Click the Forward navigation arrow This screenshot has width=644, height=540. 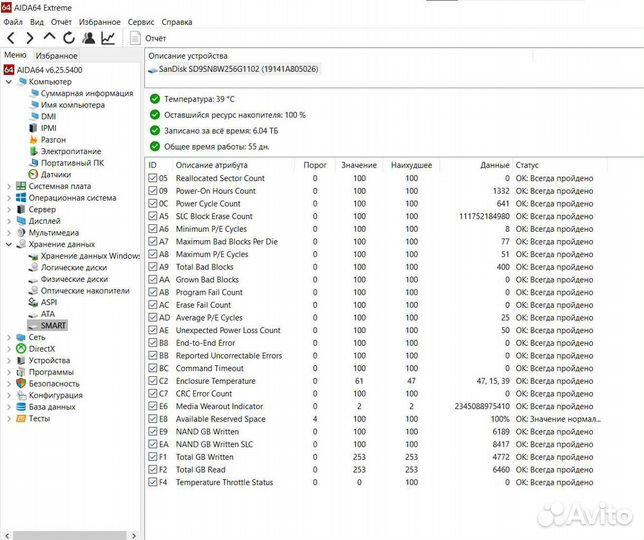pos(29,38)
